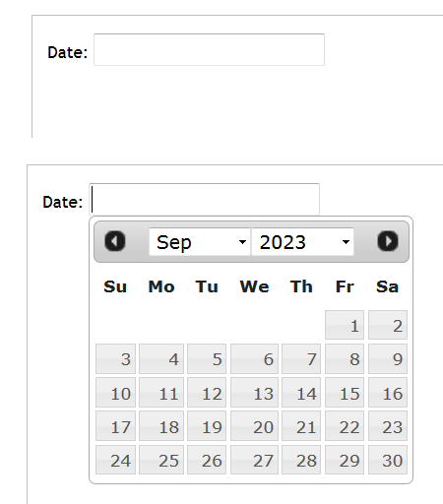The height and width of the screenshot is (504, 443).
Task: Select September 2 in calendar
Action: click(388, 325)
